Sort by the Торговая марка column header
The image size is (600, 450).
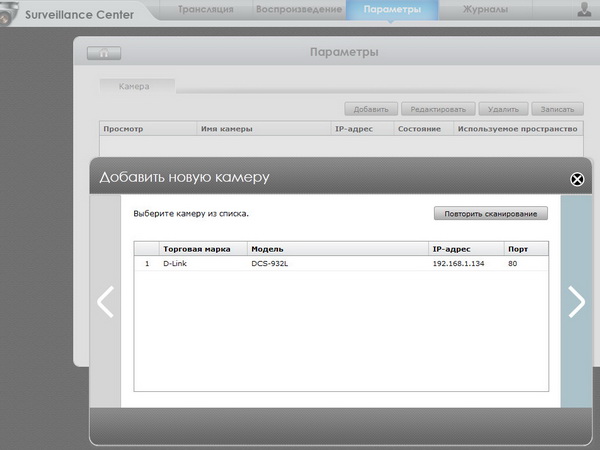point(197,248)
